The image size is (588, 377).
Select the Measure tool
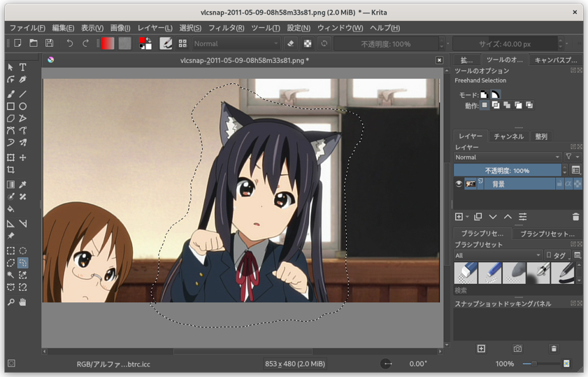23,224
